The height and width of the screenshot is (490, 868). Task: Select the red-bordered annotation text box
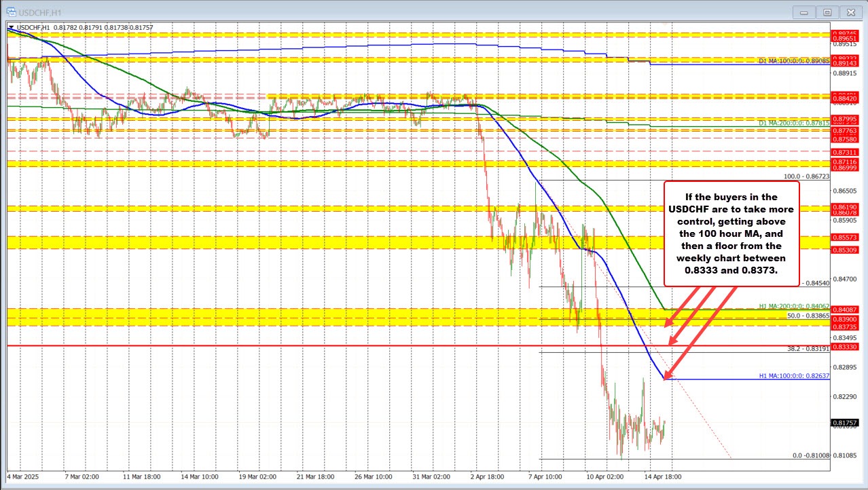pyautogui.click(x=730, y=233)
